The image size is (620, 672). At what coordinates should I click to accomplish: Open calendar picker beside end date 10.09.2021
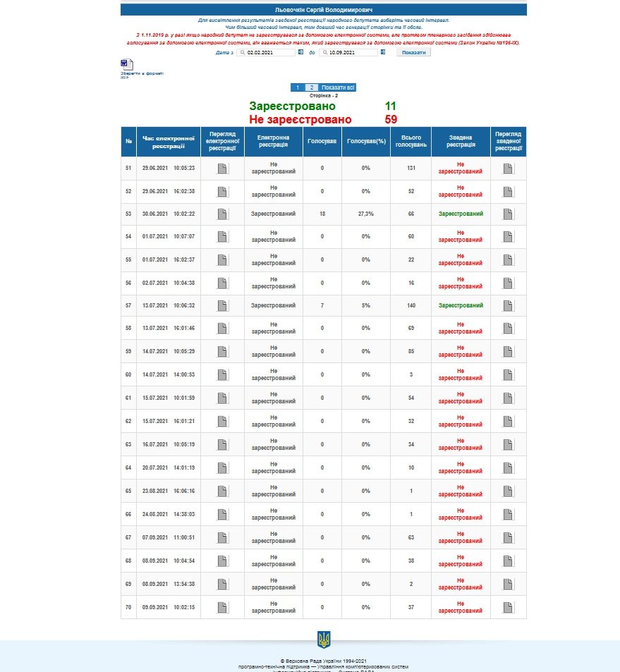point(383,52)
